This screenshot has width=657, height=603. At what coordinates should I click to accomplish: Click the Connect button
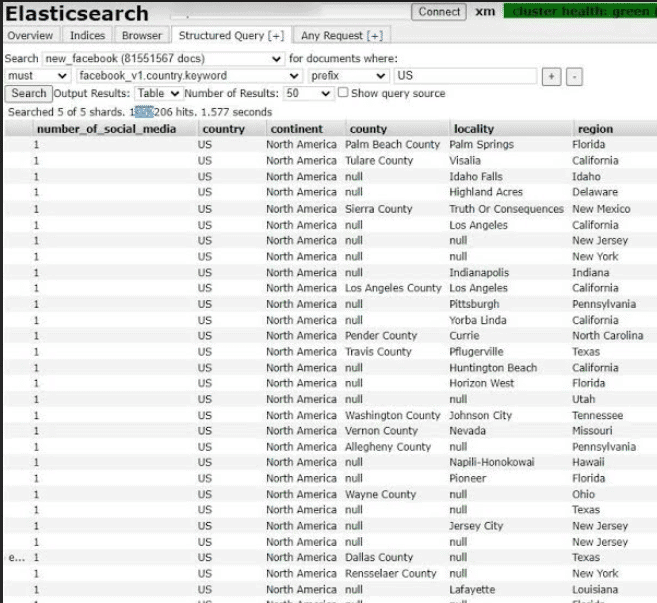[439, 12]
